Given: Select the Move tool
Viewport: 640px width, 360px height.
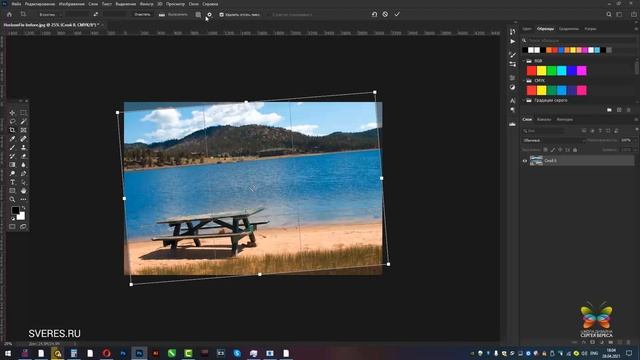Looking at the screenshot, I should tap(12, 113).
